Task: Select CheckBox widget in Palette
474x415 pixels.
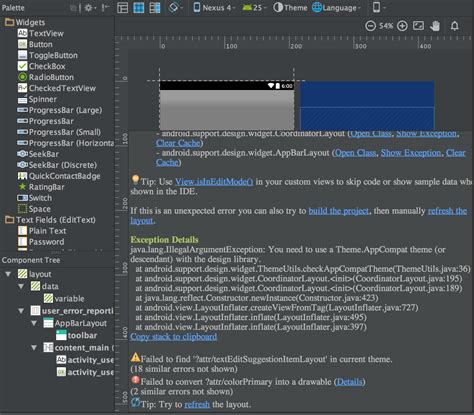Action: coord(41,66)
